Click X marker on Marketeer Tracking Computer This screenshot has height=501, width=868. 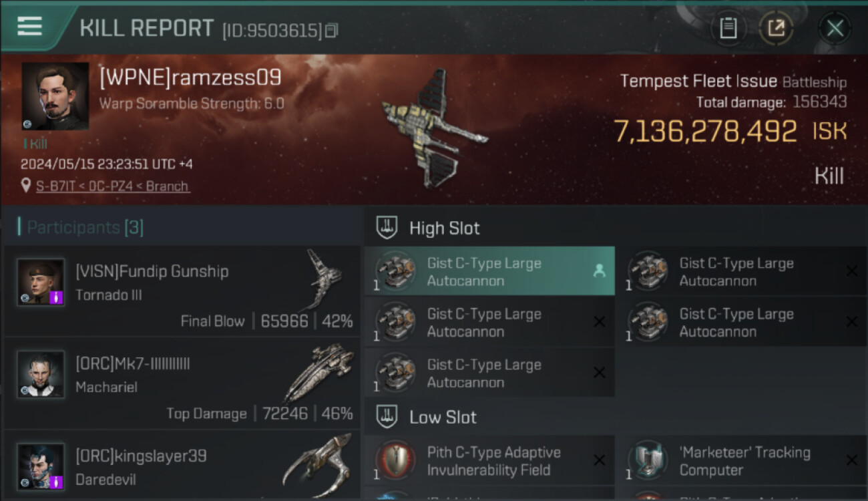tap(852, 460)
